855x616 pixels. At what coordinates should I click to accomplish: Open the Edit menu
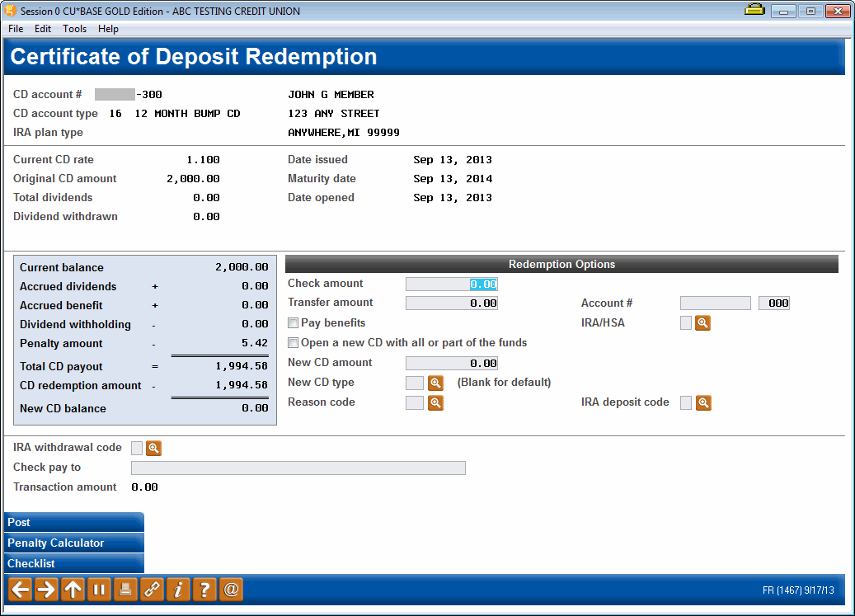tap(42, 28)
